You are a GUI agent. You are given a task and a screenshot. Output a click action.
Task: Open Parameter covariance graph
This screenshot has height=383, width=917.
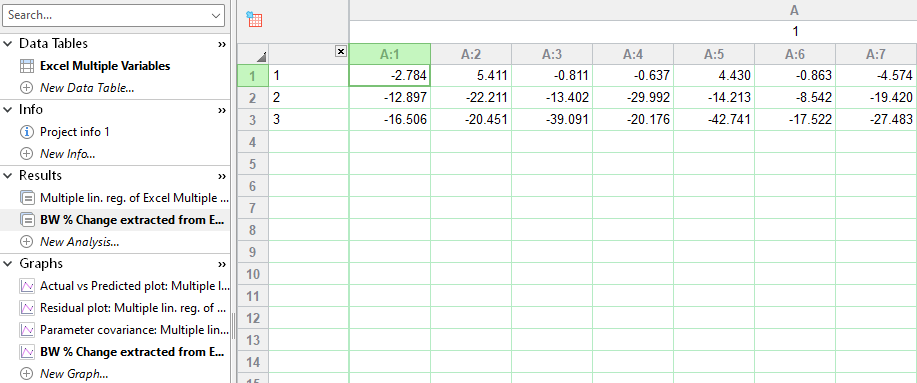(135, 330)
